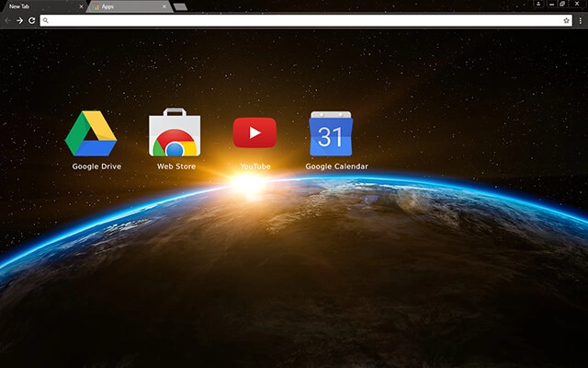Go forward with the forward arrow
588x368 pixels.
(x=19, y=20)
